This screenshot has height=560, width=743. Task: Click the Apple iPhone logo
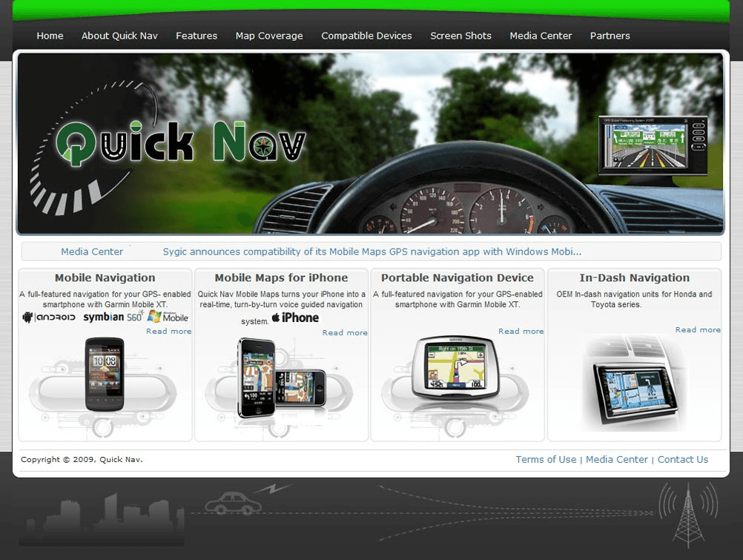pyautogui.click(x=295, y=317)
